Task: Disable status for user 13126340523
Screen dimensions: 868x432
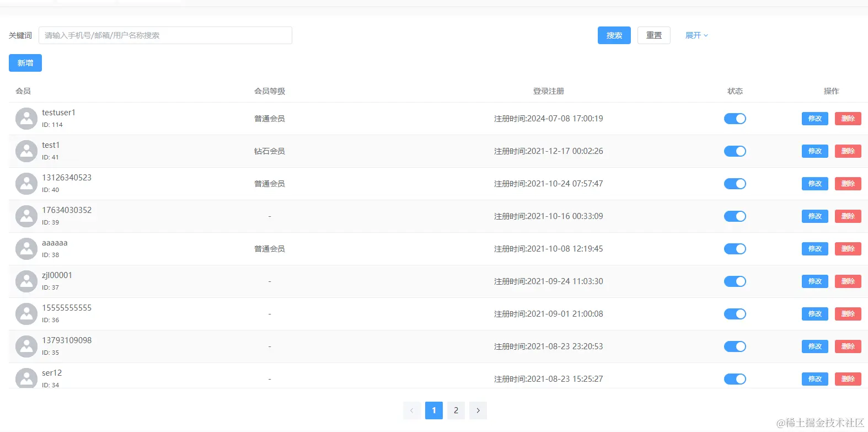Action: [x=735, y=184]
